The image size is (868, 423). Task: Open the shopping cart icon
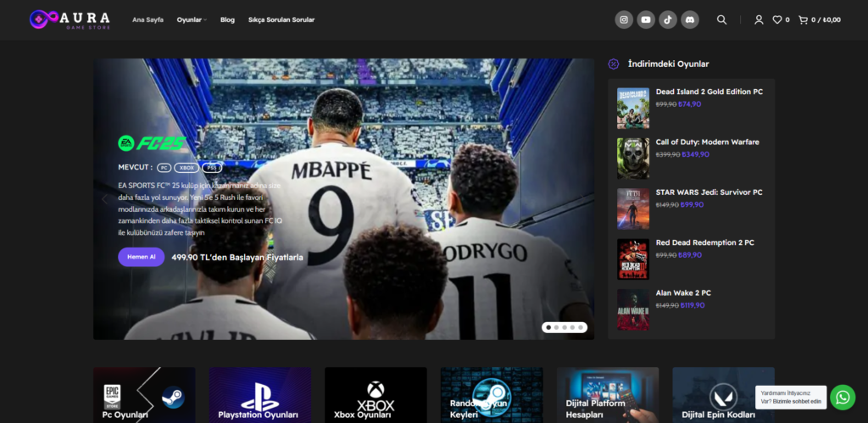(803, 19)
